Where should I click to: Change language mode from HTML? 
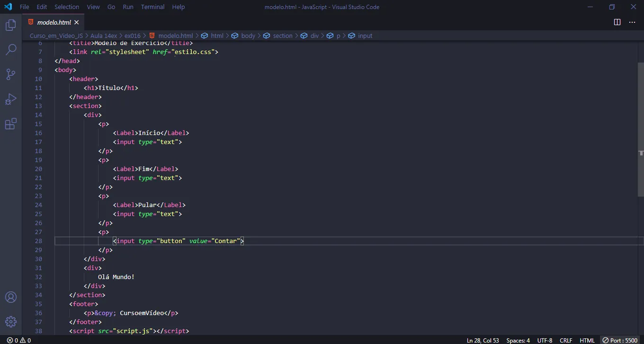[x=587, y=340]
